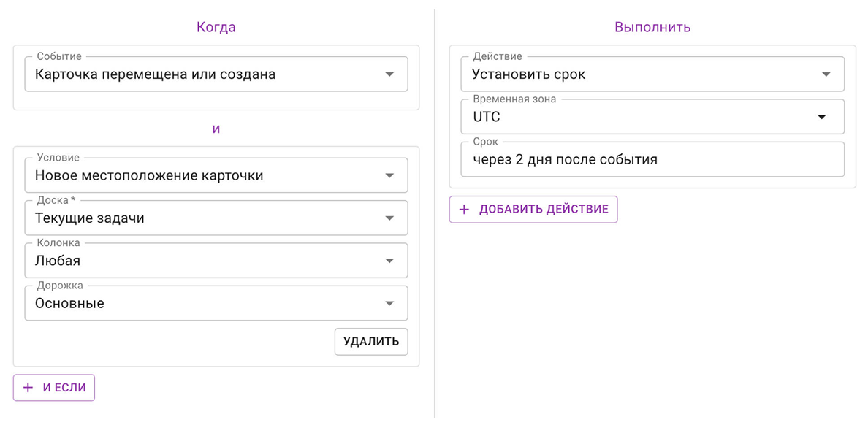Open dropdown showing Новое местоположение карточки
Screen dimensions: 868x428
tap(216, 175)
